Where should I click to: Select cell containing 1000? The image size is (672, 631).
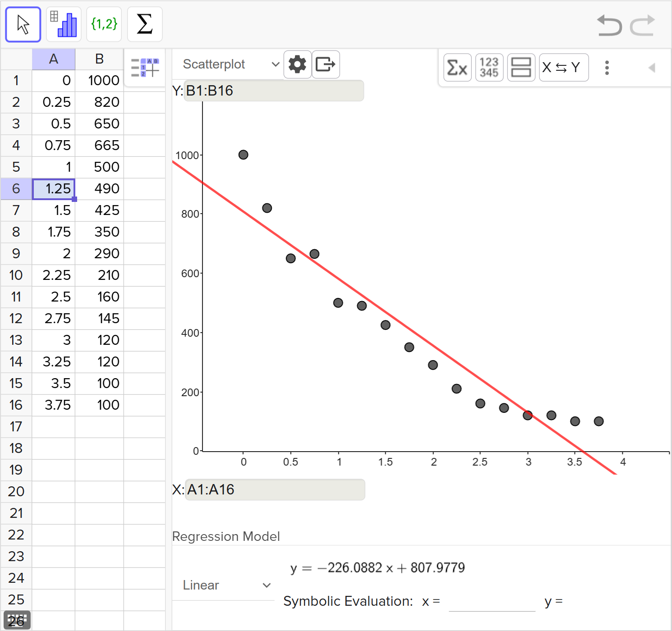click(x=99, y=81)
